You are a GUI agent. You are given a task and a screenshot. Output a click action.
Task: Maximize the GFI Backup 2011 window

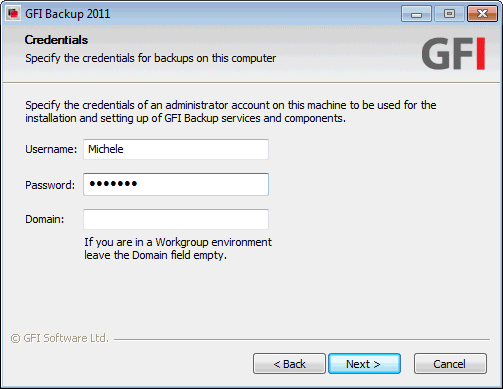449,14
